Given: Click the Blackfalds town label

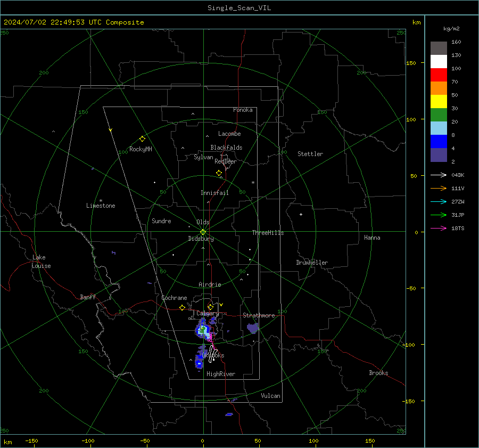Looking at the screenshot, I should (x=226, y=148).
